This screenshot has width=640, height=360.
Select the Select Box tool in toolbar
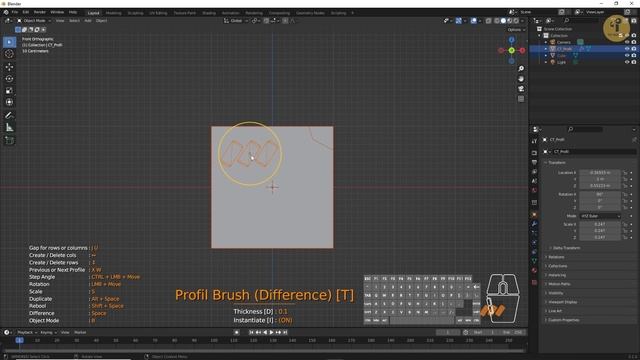pyautogui.click(x=9, y=42)
